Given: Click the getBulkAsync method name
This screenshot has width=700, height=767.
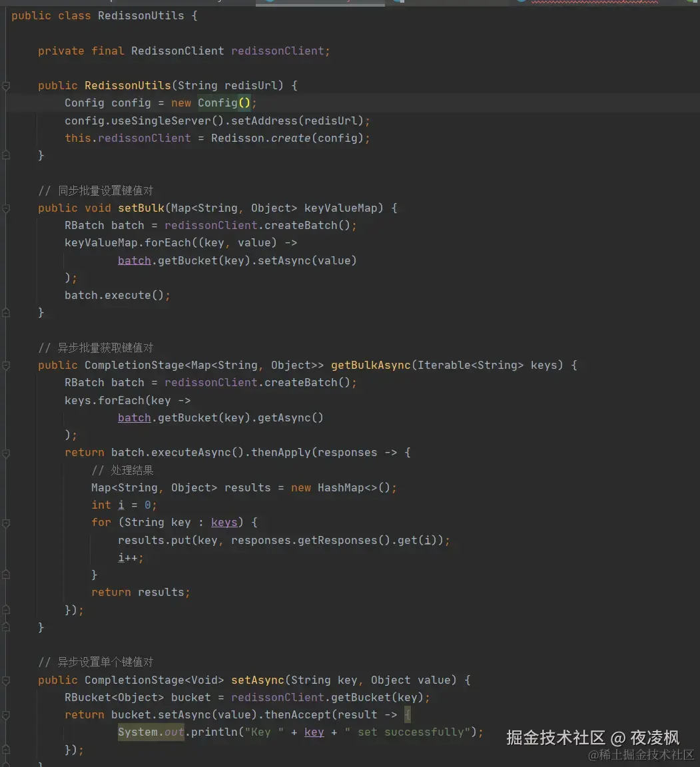Looking at the screenshot, I should click(371, 365).
